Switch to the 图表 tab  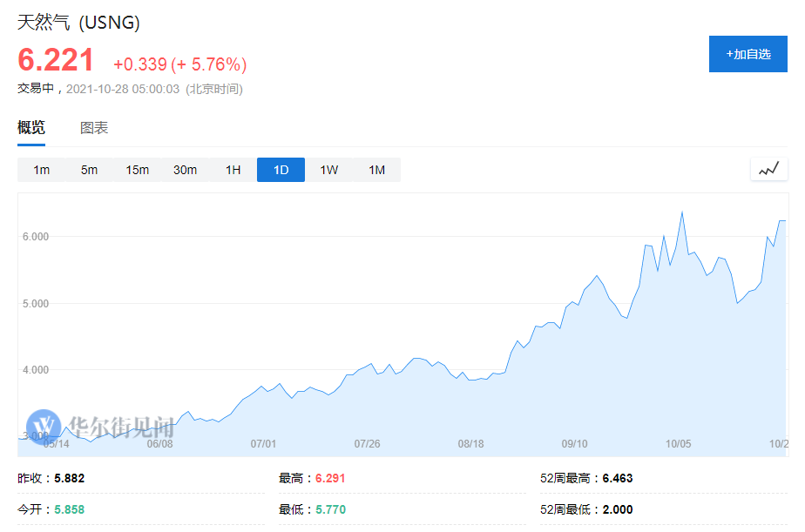pos(94,128)
